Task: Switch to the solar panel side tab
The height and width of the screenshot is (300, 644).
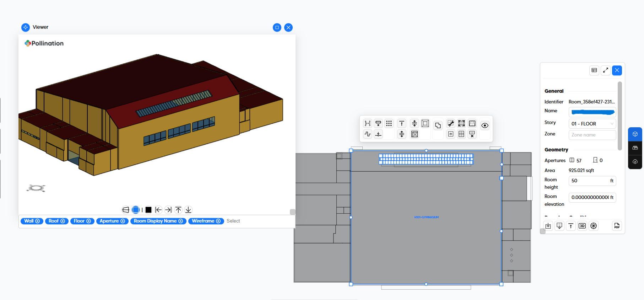Action: [635, 148]
